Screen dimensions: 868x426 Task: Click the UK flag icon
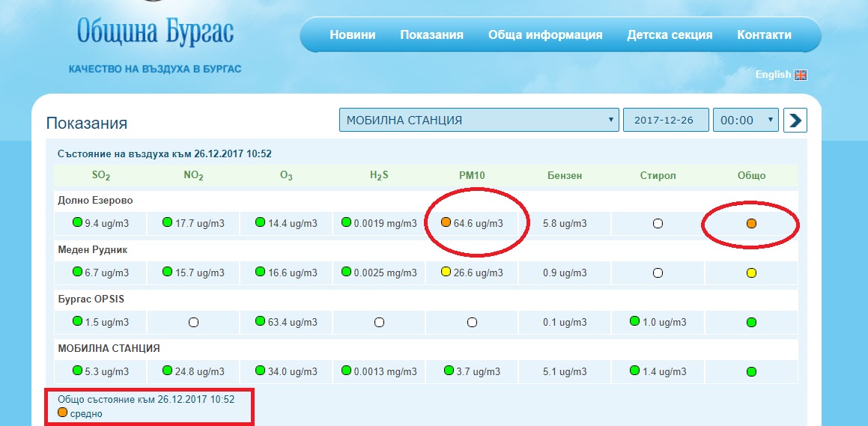(801, 75)
